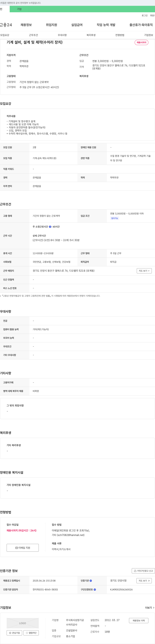Click the 채용시까지 status badge
The width and height of the screenshot is (155, 644).
point(141,42)
